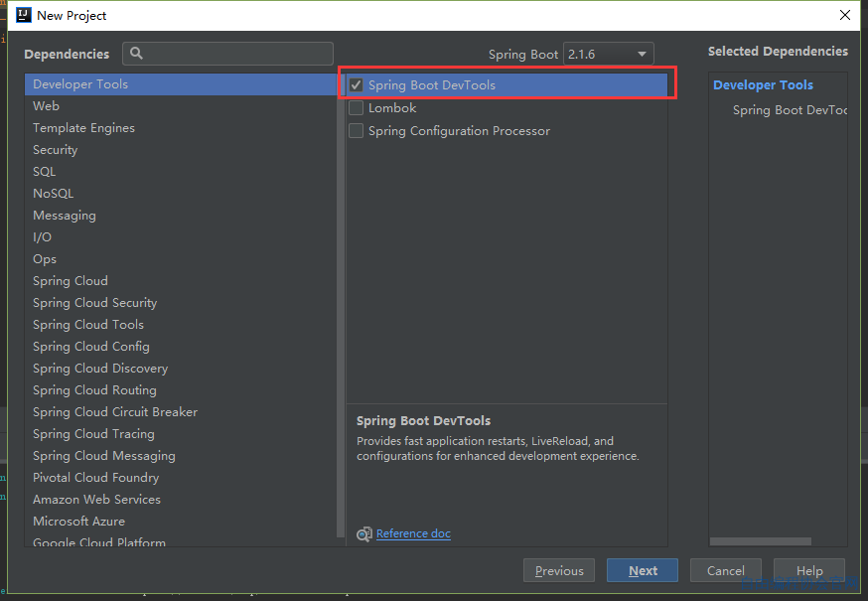Close the New Project dialog

845,15
